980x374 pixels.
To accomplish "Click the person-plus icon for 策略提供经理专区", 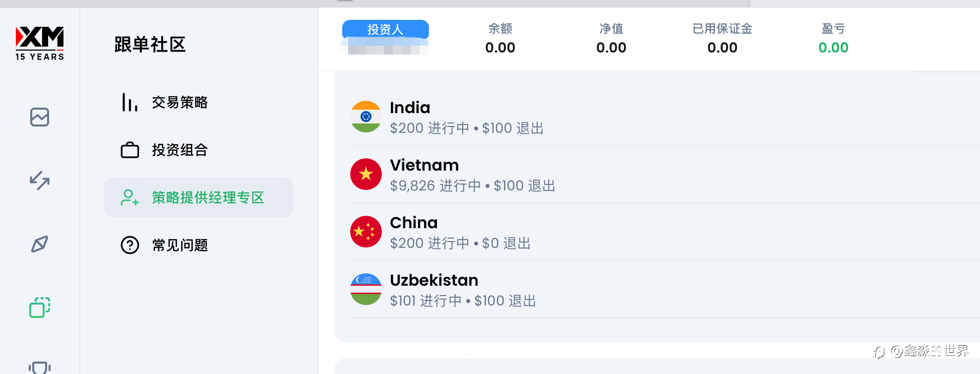I will point(129,197).
